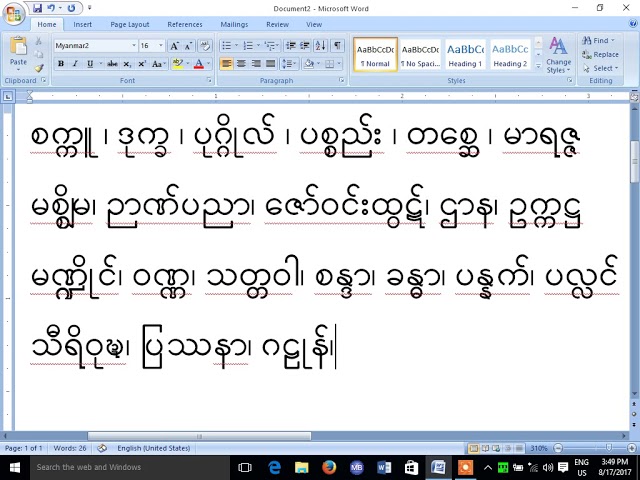Apply the yellow text highlight color
The height and width of the screenshot is (480, 640).
point(178,64)
